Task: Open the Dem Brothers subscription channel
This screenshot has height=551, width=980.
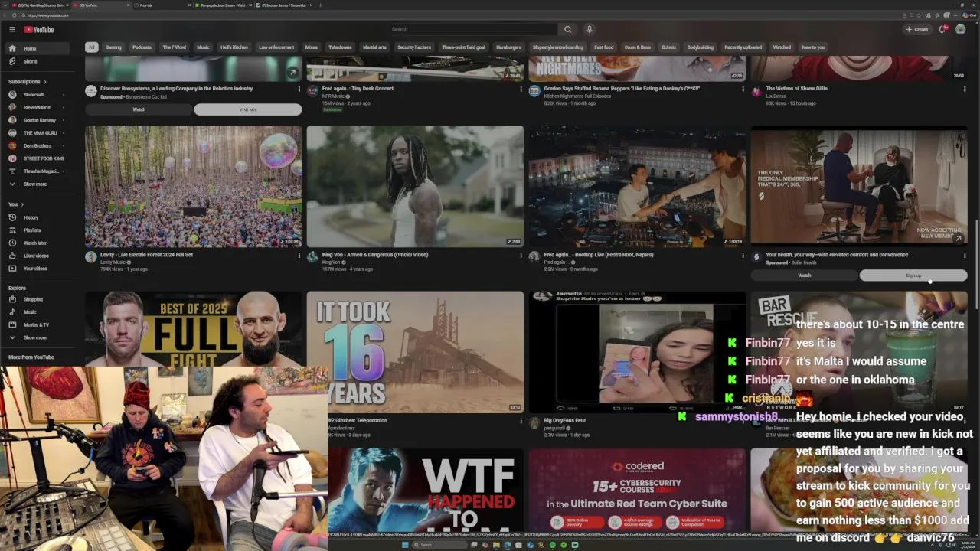Action: click(x=38, y=145)
